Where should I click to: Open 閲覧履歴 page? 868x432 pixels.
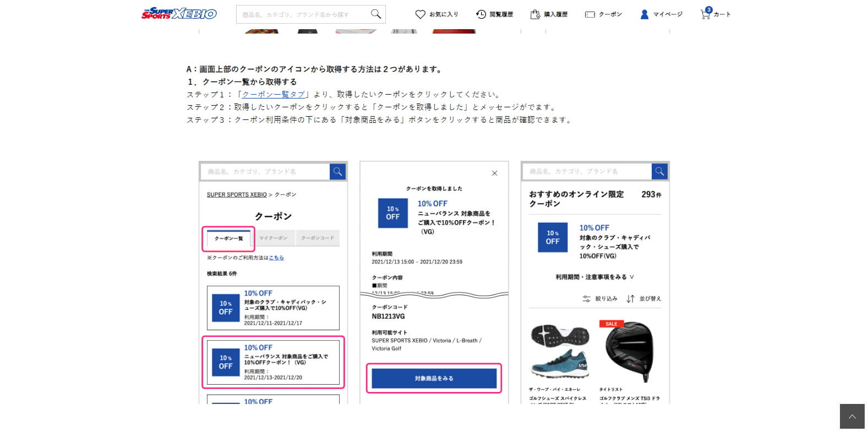click(x=501, y=14)
